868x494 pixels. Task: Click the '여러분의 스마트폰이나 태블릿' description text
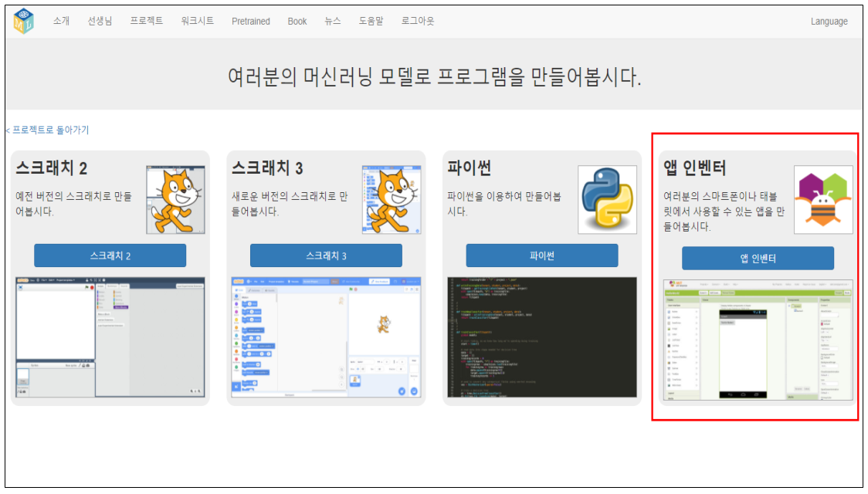tap(724, 211)
